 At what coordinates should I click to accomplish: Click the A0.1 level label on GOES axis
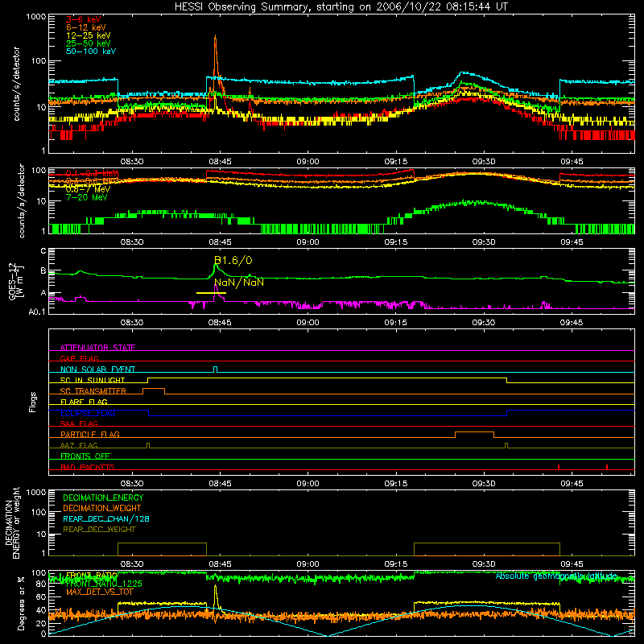(x=36, y=312)
